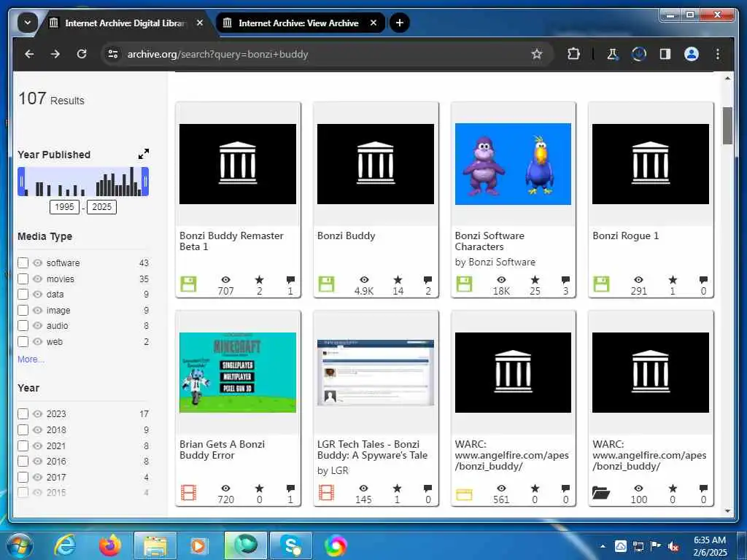The width and height of the screenshot is (747, 560).
Task: Close the View Archive tab
Action: (373, 23)
